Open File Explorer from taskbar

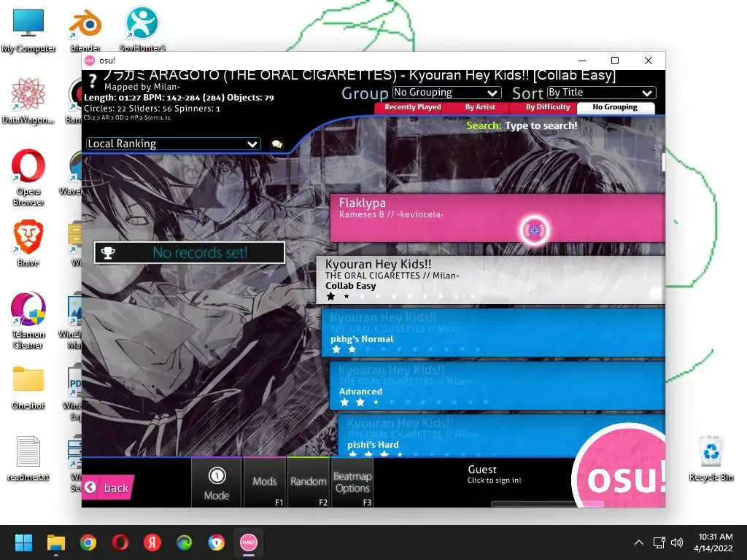55,542
